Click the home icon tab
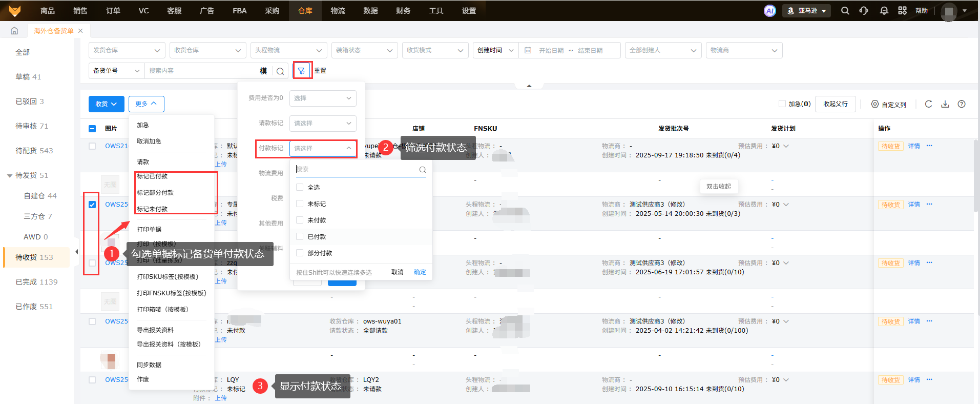Image resolution: width=980 pixels, height=404 pixels. point(14,31)
